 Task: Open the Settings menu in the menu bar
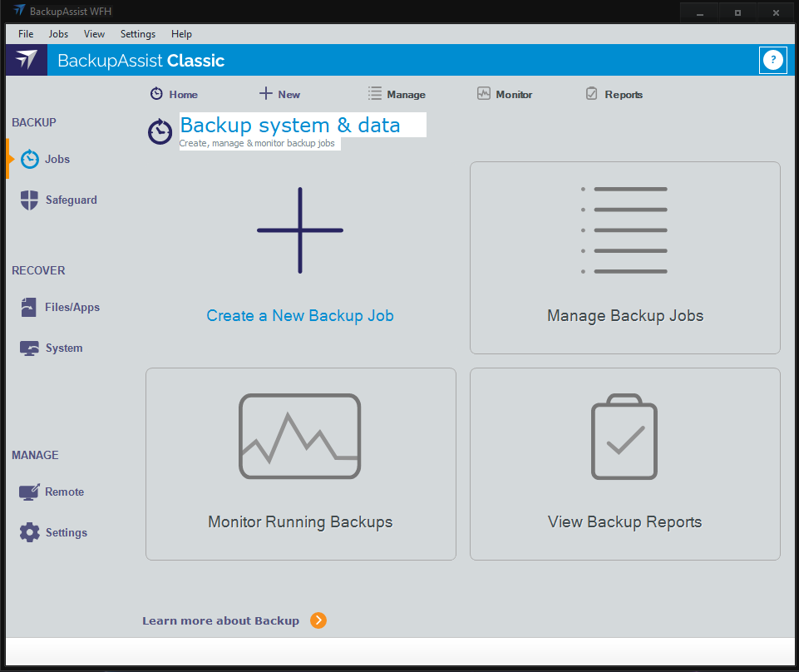[138, 34]
